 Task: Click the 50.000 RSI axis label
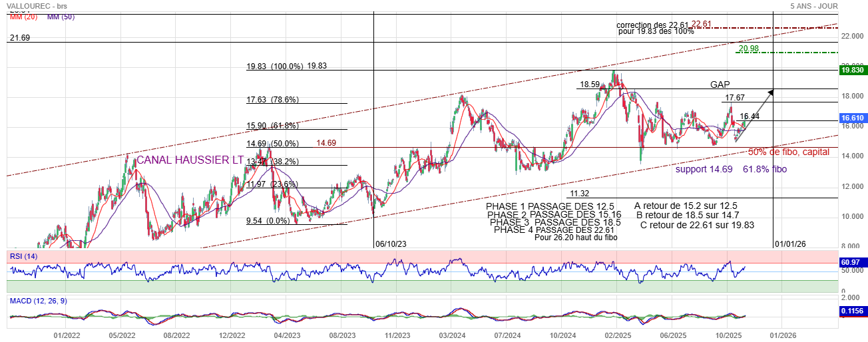[853, 271]
